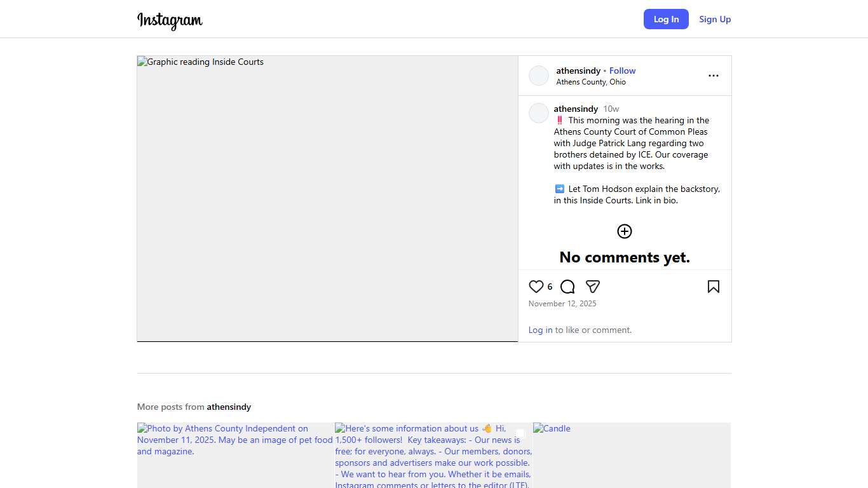Open the three-dot more options menu

click(x=713, y=76)
